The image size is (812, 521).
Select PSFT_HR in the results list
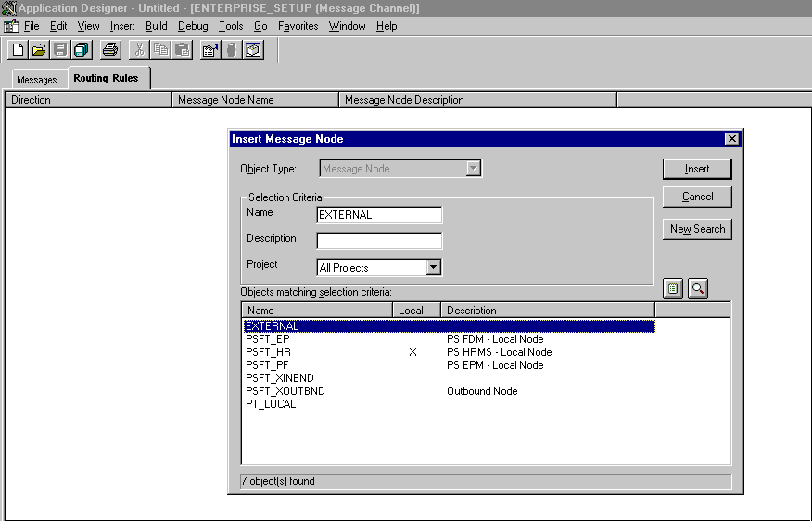click(x=268, y=352)
